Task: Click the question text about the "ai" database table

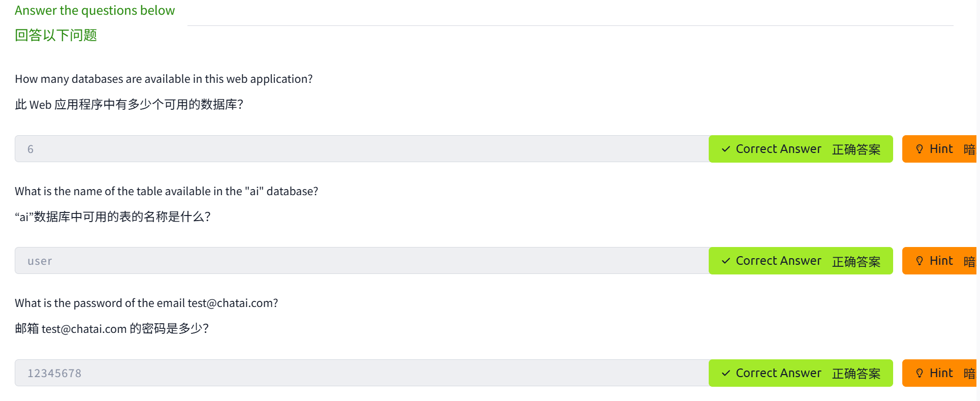Action: pyautogui.click(x=166, y=191)
